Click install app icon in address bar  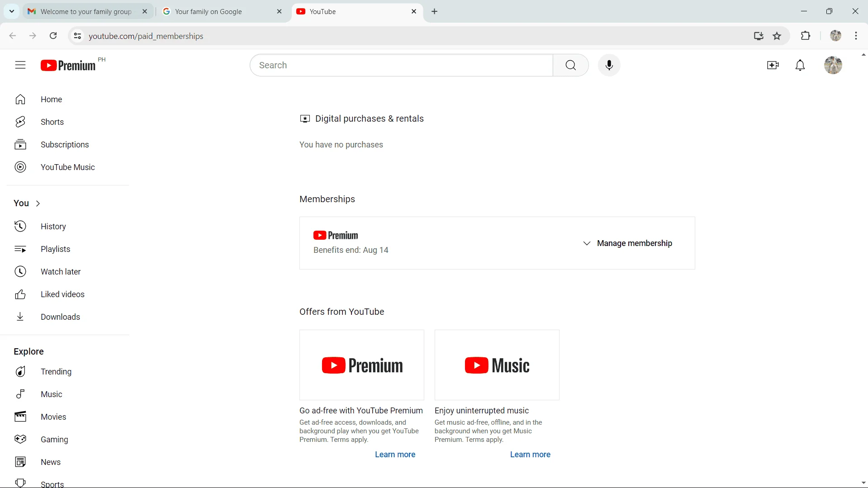click(759, 36)
